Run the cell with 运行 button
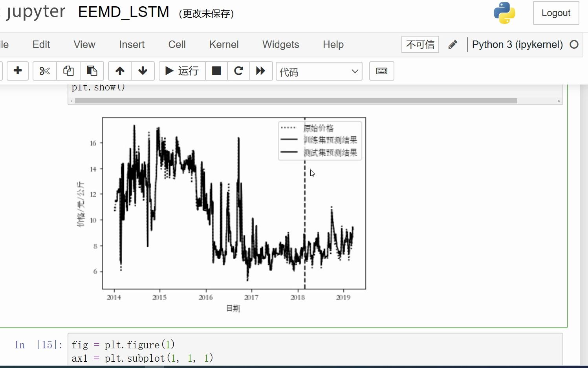The width and height of the screenshot is (588, 368). pos(182,71)
